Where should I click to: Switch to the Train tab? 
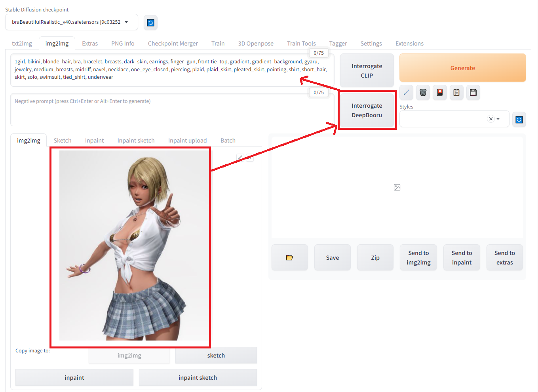click(x=218, y=44)
